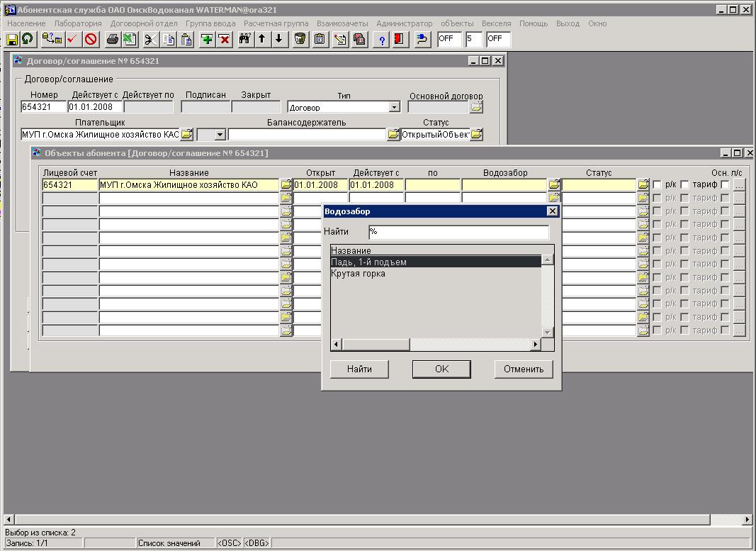Click the scissors Cut icon
The height and width of the screenshot is (551, 756).
click(x=151, y=39)
